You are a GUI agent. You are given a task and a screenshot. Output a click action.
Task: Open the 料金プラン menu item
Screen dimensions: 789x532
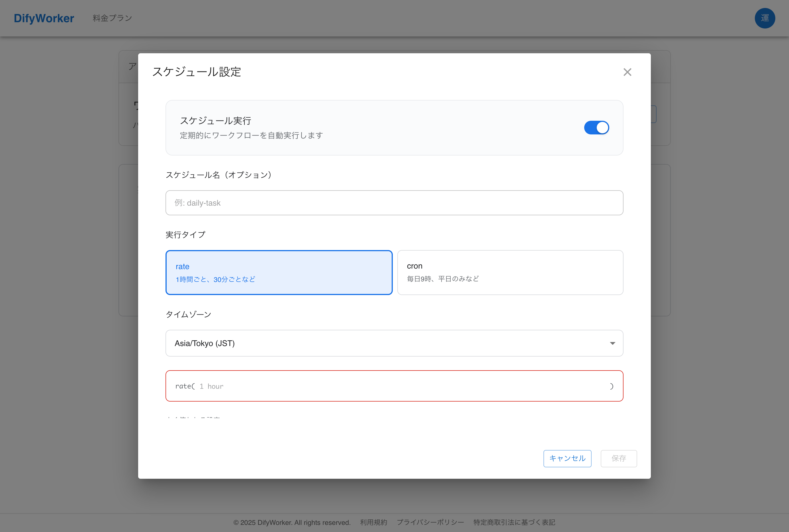click(x=111, y=18)
